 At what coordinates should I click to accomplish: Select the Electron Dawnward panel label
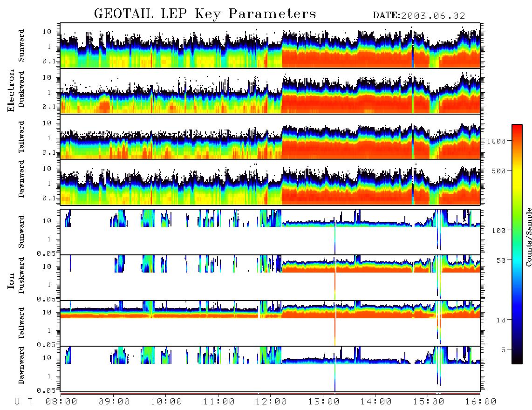tap(21, 179)
